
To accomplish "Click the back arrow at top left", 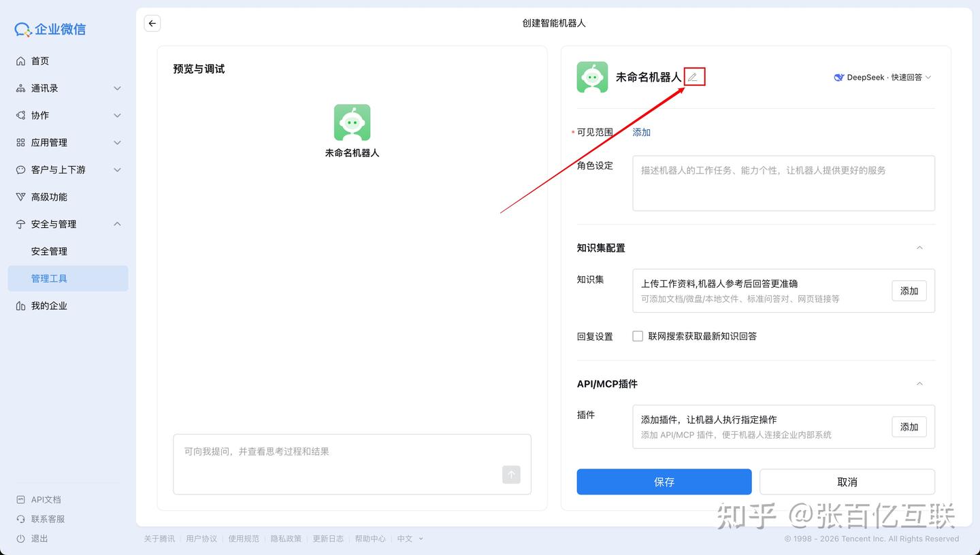I will click(152, 22).
